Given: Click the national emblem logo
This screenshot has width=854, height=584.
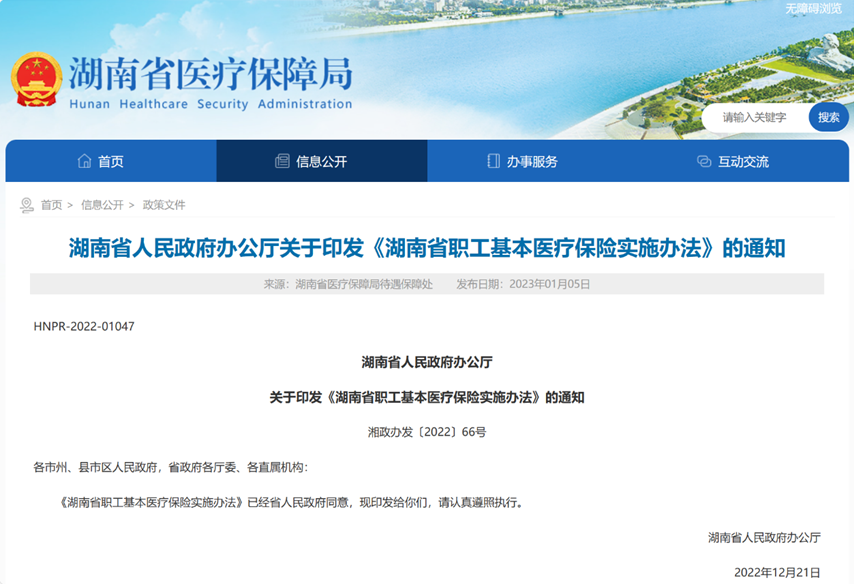Looking at the screenshot, I should pyautogui.click(x=36, y=79).
